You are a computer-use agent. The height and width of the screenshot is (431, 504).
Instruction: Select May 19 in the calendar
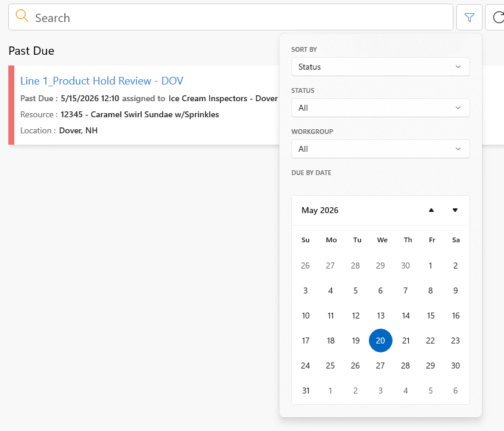(356, 341)
